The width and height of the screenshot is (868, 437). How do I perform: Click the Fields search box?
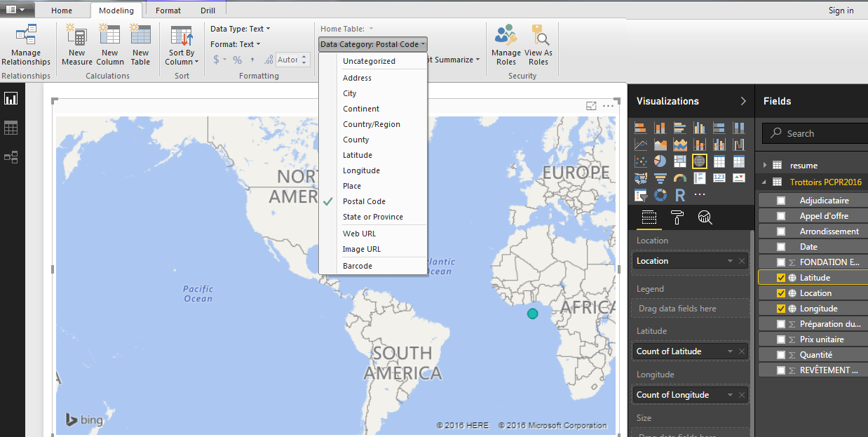click(x=815, y=133)
